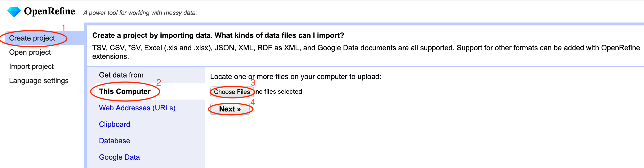This screenshot has height=168, width=644.
Task: Switch to the Open project tab
Action: [30, 52]
